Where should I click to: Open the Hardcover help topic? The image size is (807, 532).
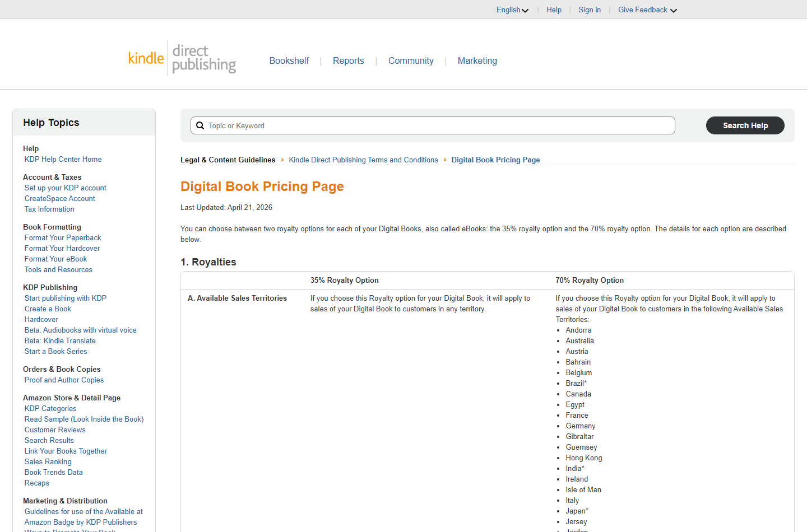[41, 320]
